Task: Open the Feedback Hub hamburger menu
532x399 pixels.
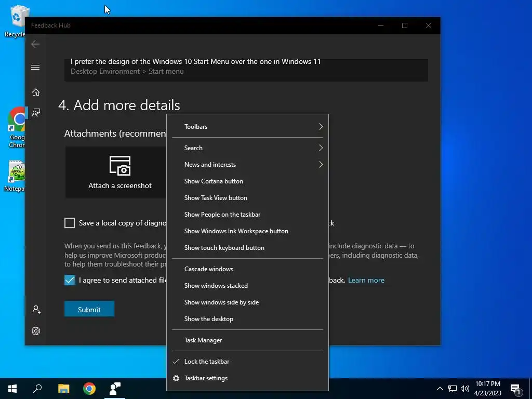Action: tap(35, 67)
